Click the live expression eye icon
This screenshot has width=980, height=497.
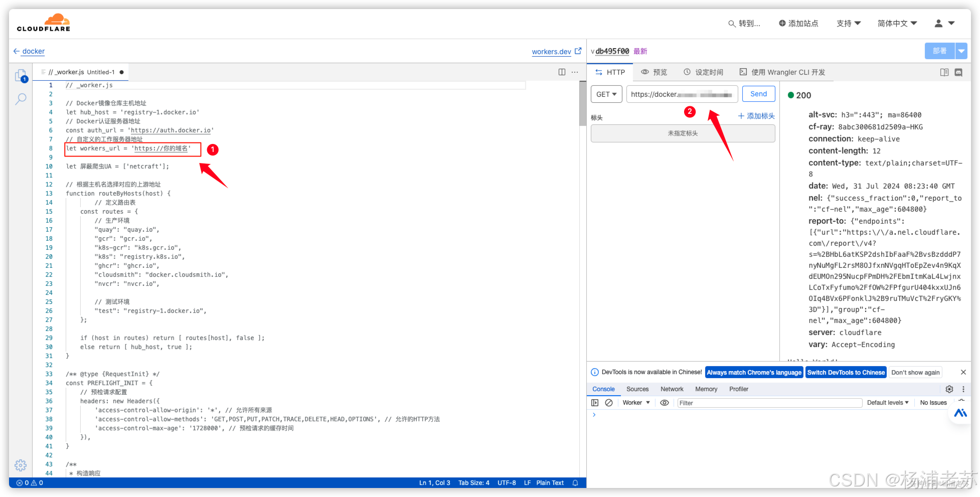[665, 403]
